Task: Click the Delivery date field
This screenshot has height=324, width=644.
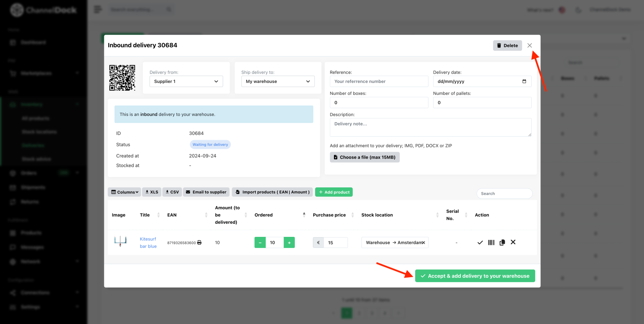Action: click(482, 81)
